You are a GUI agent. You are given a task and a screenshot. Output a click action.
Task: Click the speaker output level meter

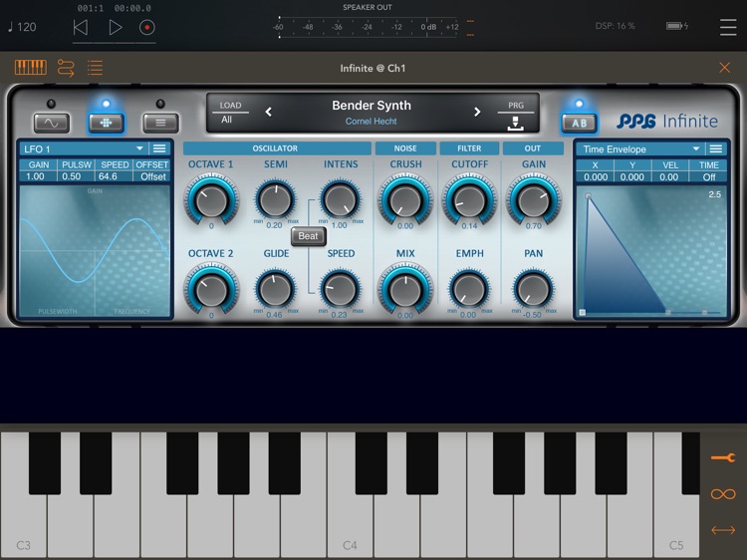368,27
